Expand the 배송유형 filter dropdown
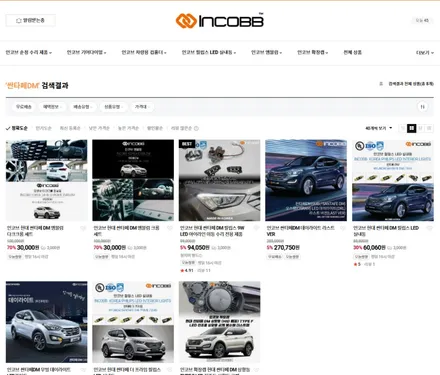440x375 pixels. (x=82, y=107)
